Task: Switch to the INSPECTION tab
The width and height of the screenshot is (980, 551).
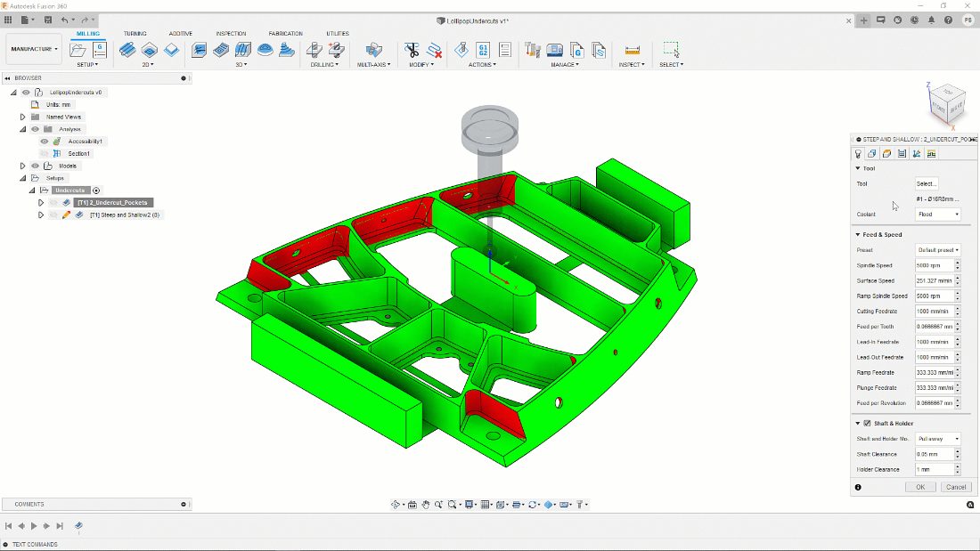Action: tap(231, 33)
